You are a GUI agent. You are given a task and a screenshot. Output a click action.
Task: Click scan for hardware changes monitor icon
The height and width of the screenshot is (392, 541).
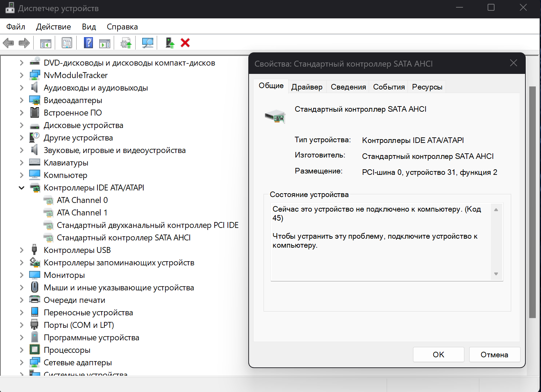click(x=147, y=43)
